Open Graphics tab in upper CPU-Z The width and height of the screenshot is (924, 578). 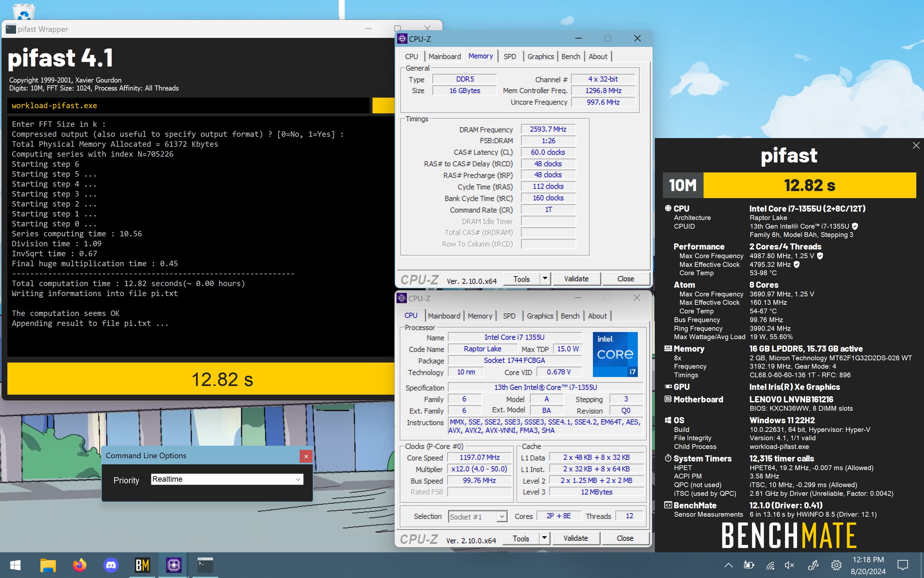pos(540,57)
